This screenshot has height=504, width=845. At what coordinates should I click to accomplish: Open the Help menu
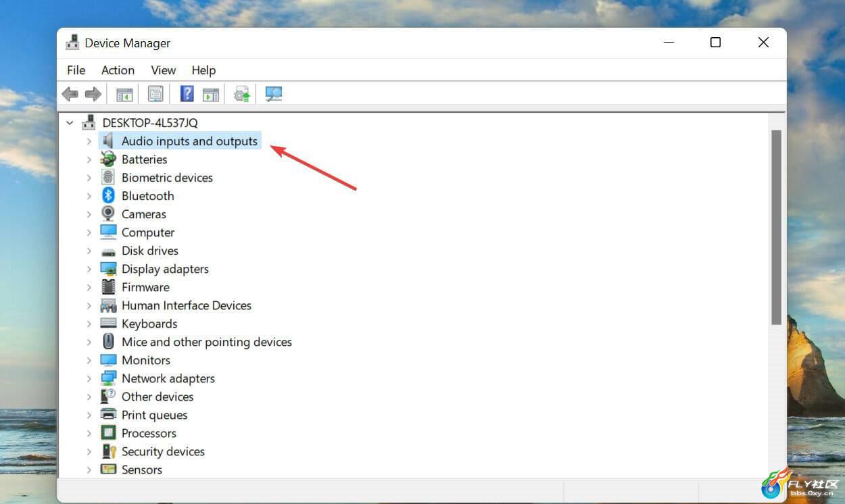[203, 70]
